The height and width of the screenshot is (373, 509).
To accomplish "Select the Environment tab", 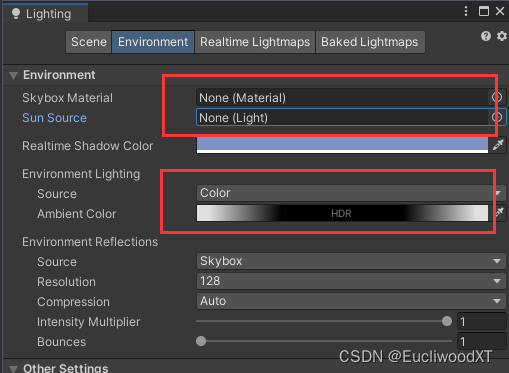I will click(153, 42).
